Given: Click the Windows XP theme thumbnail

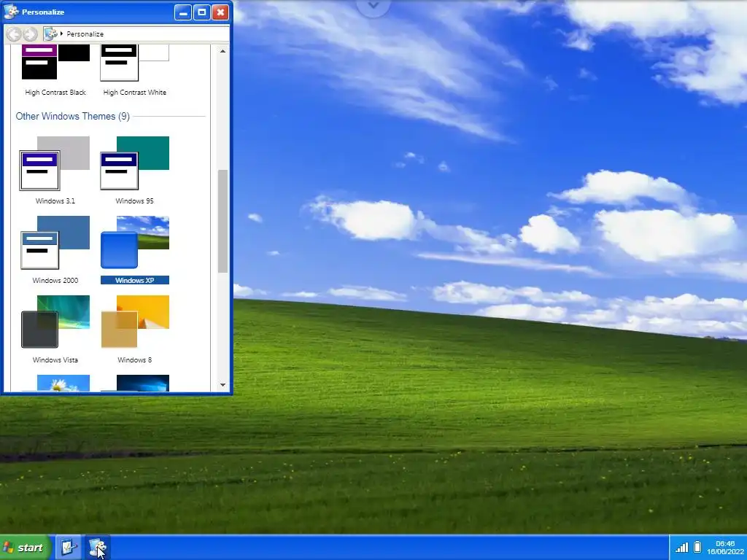Looking at the screenshot, I should (x=134, y=243).
